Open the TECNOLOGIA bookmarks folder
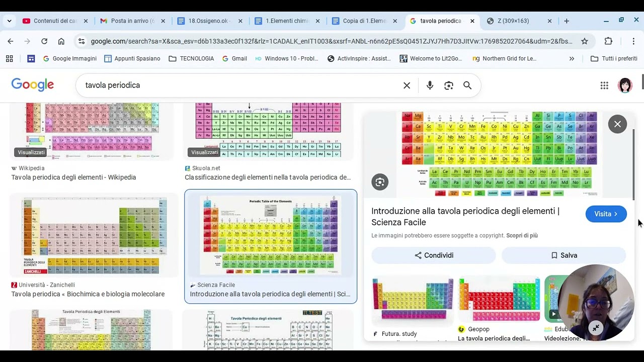The height and width of the screenshot is (362, 644). tap(191, 59)
